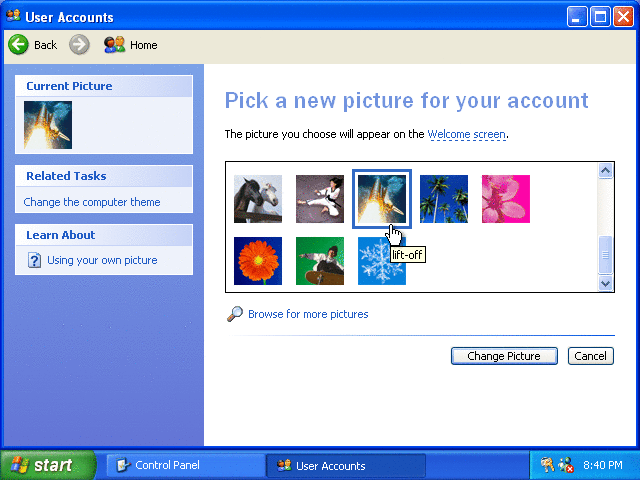Open Change the computer theme task
640x480 pixels.
coord(92,202)
